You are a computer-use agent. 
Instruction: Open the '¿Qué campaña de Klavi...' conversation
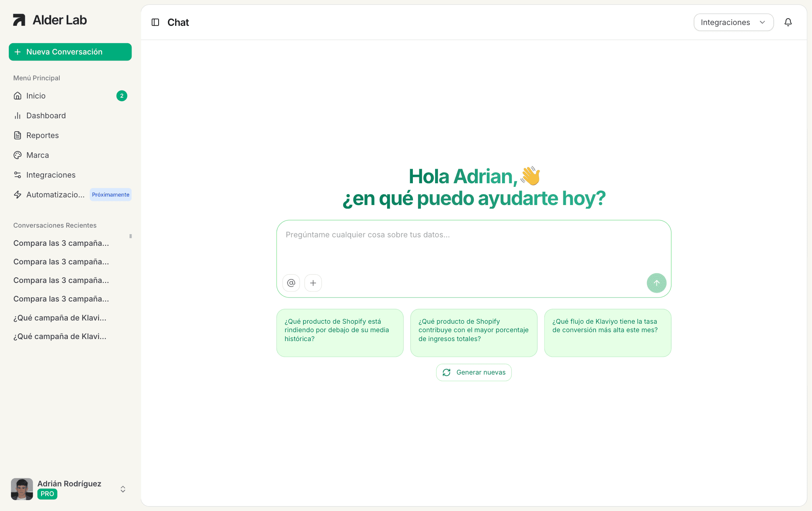pos(60,318)
